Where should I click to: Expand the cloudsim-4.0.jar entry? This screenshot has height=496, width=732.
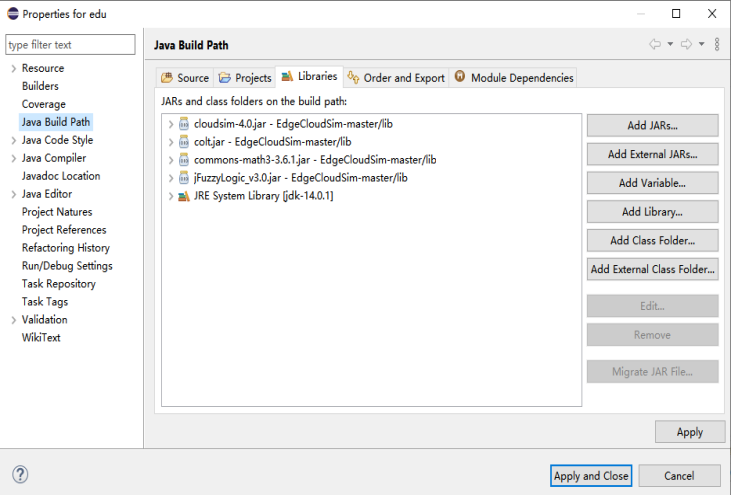[x=171, y=124]
